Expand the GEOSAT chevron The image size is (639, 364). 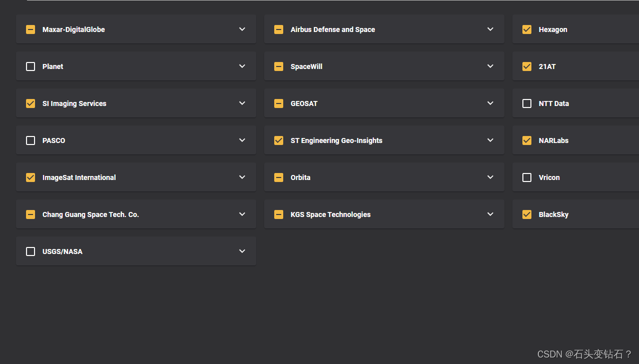click(490, 103)
